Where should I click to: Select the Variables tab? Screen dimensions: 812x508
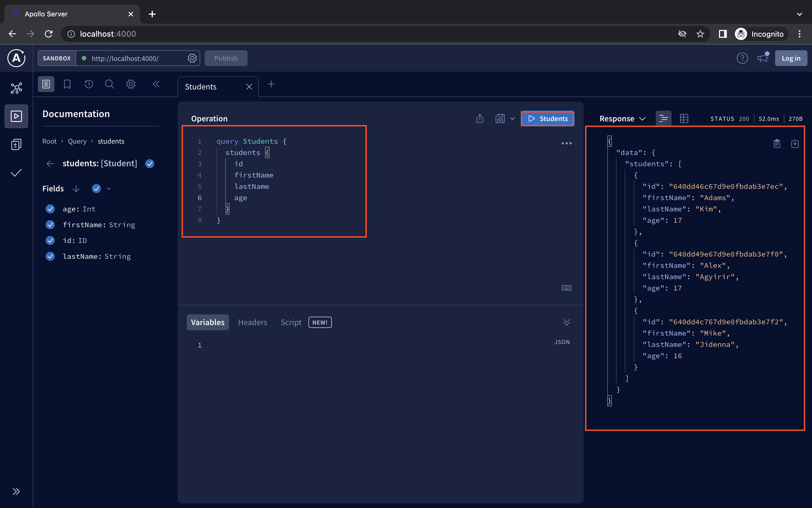207,322
